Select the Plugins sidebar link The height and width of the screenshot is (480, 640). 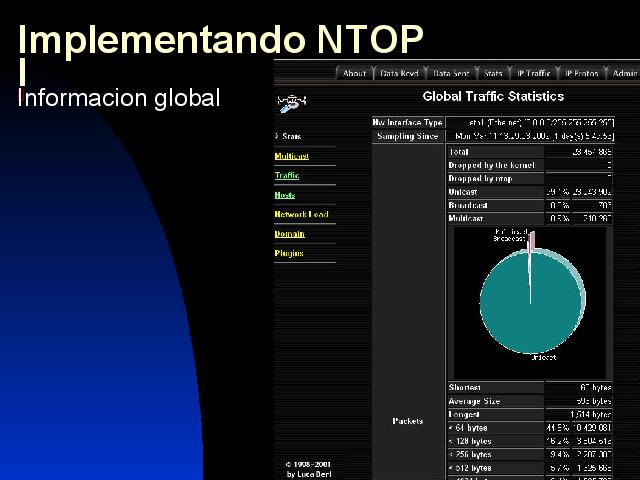tap(289, 253)
